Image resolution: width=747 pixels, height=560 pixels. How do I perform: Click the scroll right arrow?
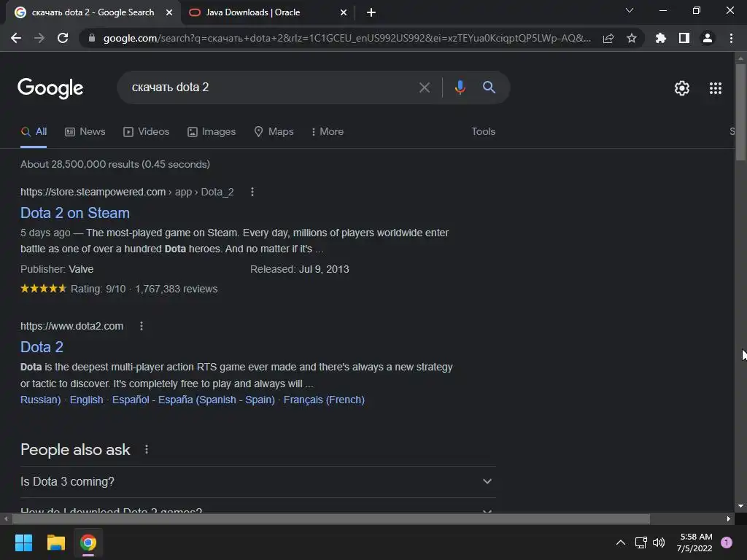[729, 518]
